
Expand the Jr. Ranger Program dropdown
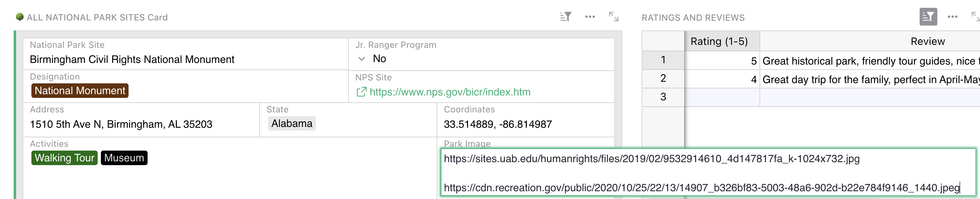(x=362, y=59)
